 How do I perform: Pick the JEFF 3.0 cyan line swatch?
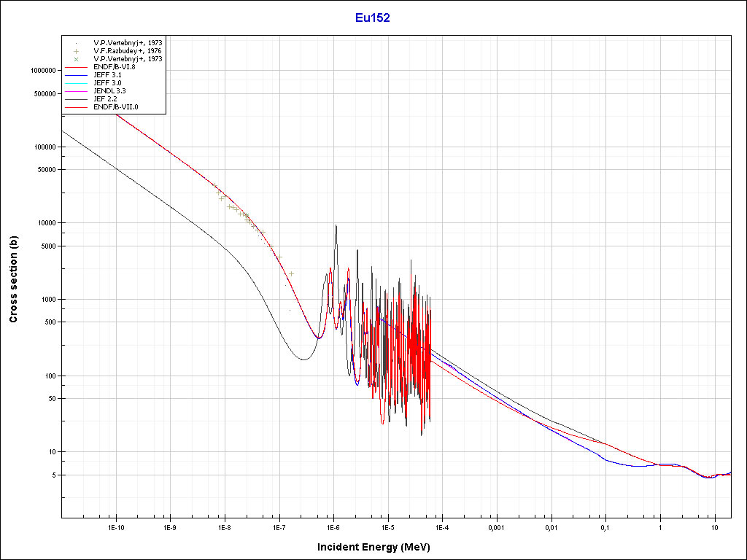[x=77, y=83]
